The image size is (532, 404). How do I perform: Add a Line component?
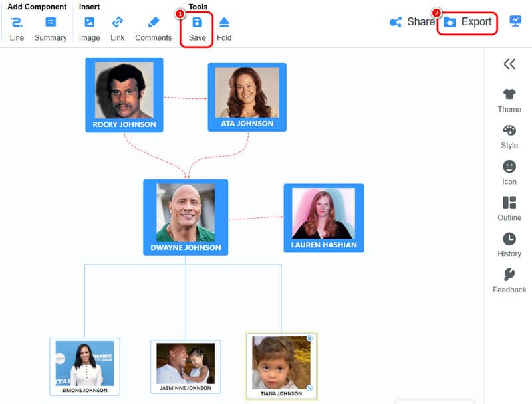point(17,29)
